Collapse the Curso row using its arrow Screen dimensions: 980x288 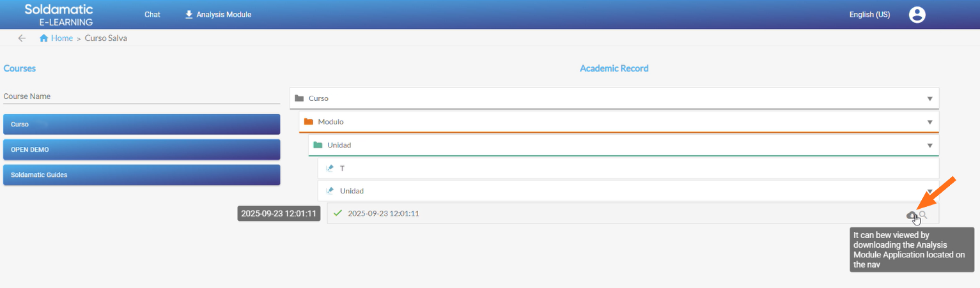(x=929, y=99)
